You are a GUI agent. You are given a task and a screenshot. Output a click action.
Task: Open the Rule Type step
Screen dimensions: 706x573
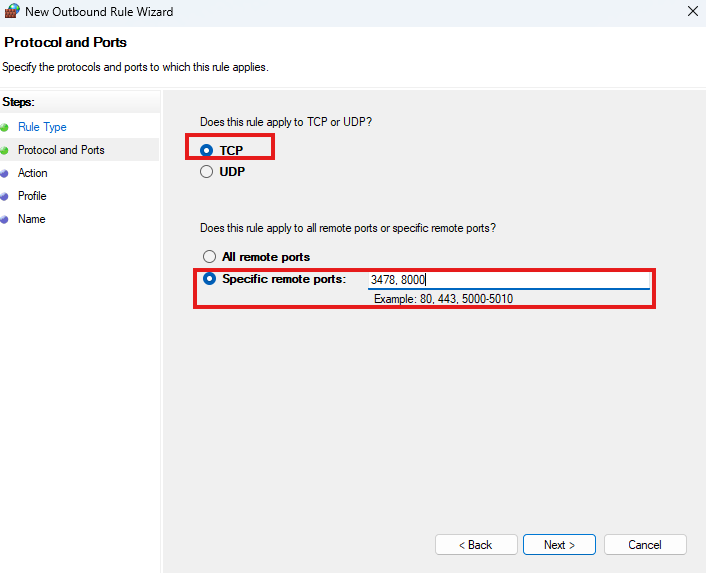(42, 127)
